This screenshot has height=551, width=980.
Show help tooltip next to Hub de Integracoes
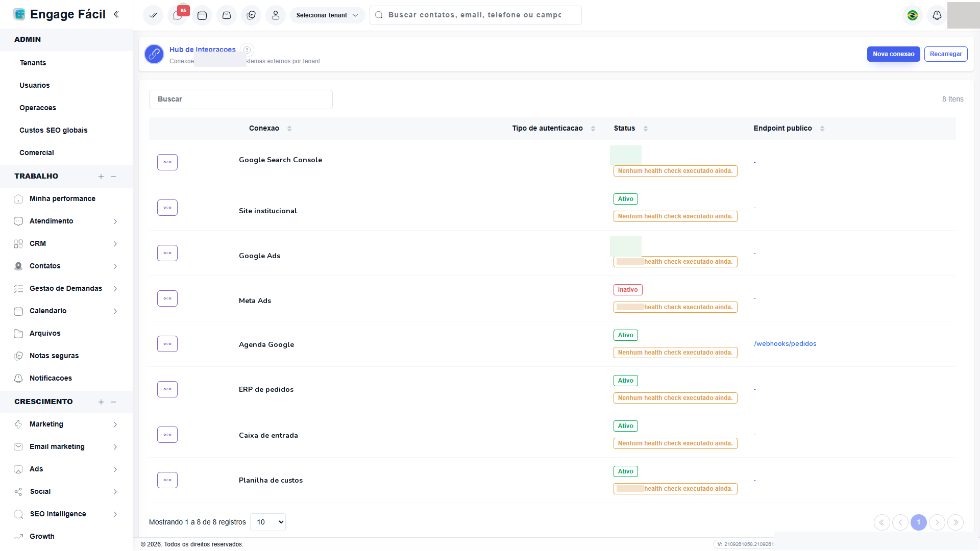coord(247,49)
